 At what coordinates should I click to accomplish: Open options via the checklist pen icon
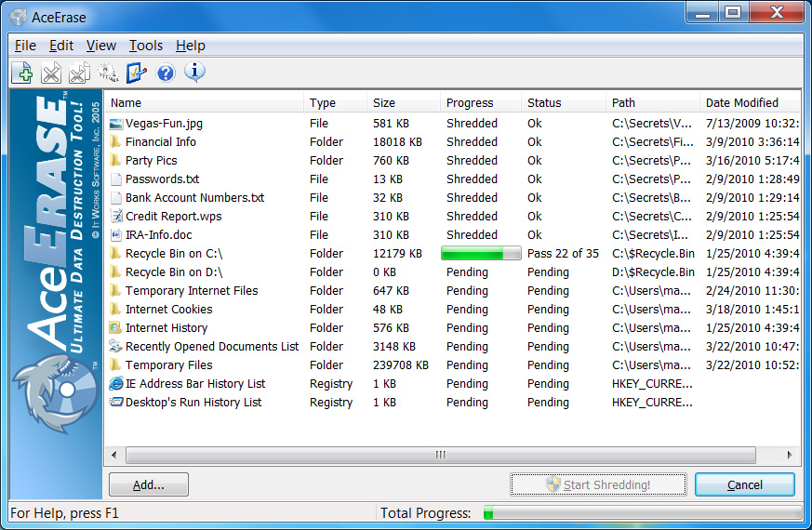pyautogui.click(x=137, y=73)
